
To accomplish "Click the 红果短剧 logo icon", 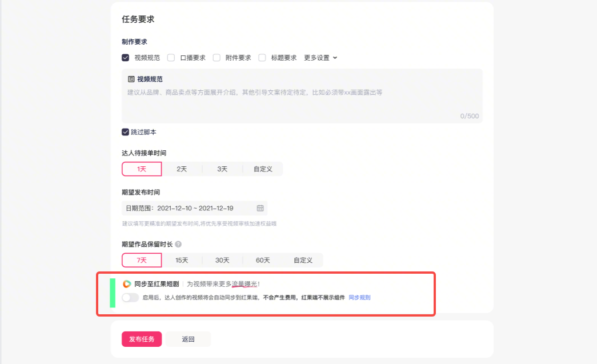I will [127, 283].
